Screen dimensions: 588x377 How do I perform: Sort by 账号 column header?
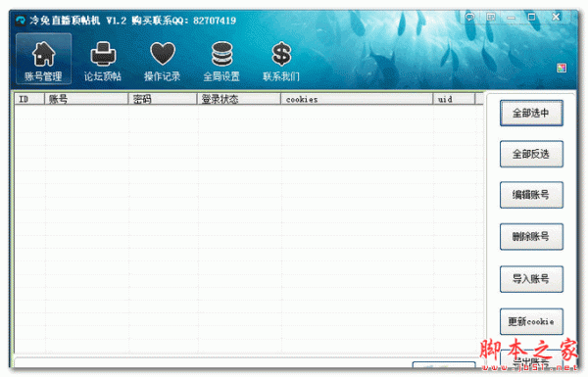(x=86, y=99)
